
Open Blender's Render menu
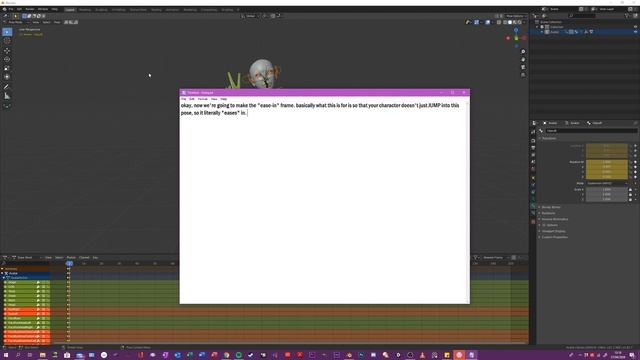(30, 9)
